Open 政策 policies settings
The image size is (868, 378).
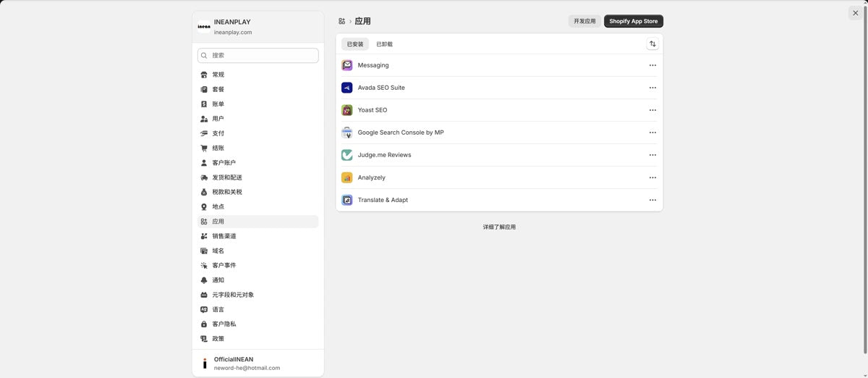point(258,339)
